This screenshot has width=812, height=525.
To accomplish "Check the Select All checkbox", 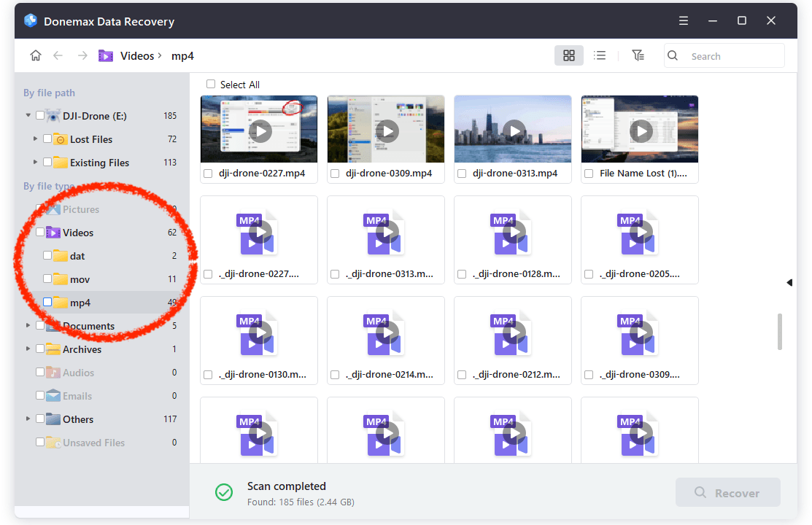I will tap(211, 85).
